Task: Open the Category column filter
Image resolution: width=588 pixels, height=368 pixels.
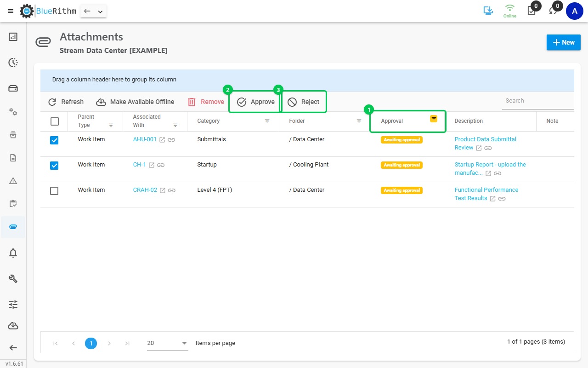Action: 267,121
